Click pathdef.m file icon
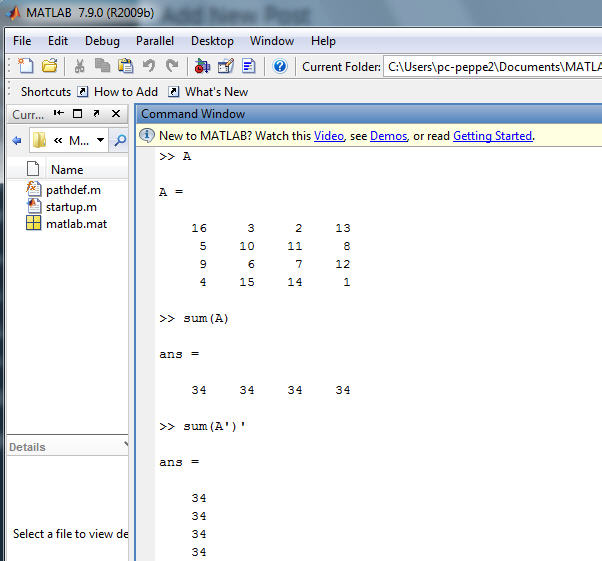The height and width of the screenshot is (561, 602). (x=33, y=189)
